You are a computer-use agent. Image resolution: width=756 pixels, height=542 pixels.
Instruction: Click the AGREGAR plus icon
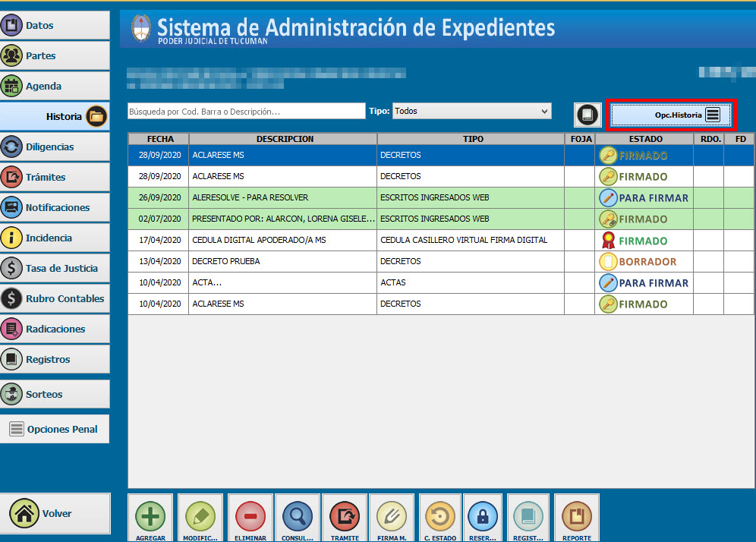[150, 516]
